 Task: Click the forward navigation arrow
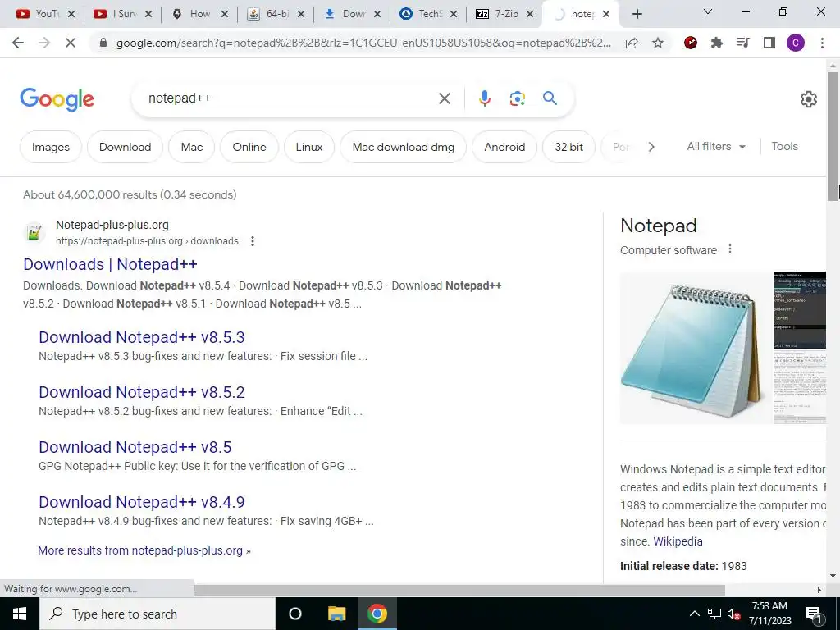pyautogui.click(x=44, y=43)
